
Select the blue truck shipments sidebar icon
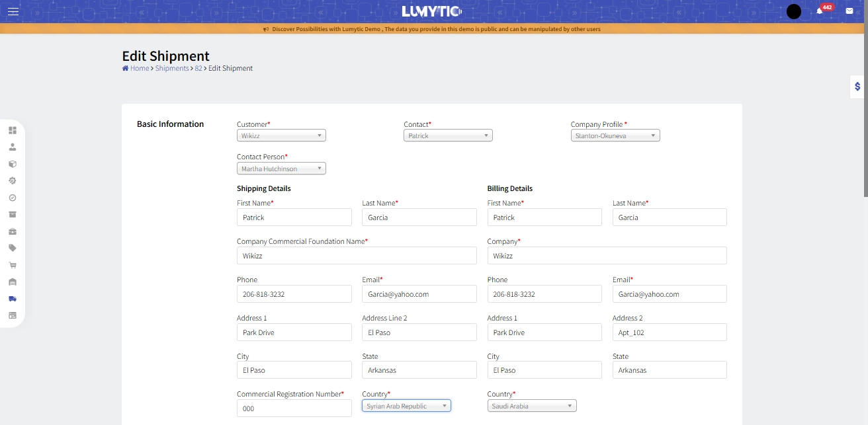tap(13, 299)
